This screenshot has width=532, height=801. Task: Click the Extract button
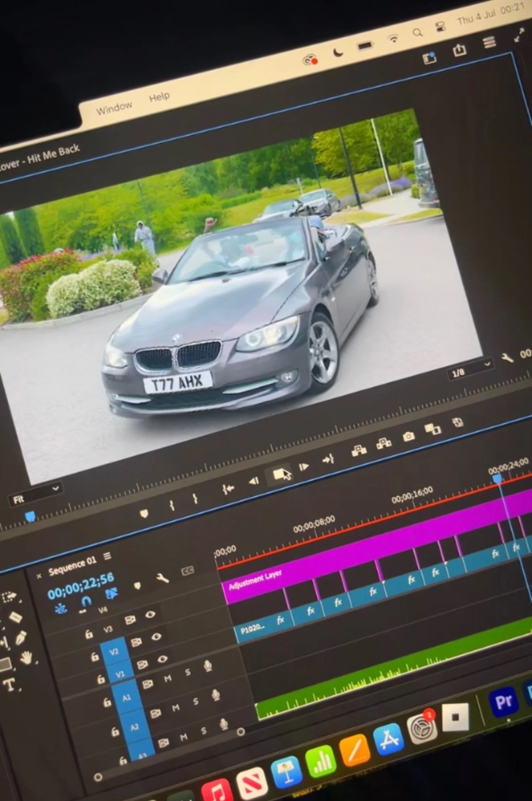(384, 443)
